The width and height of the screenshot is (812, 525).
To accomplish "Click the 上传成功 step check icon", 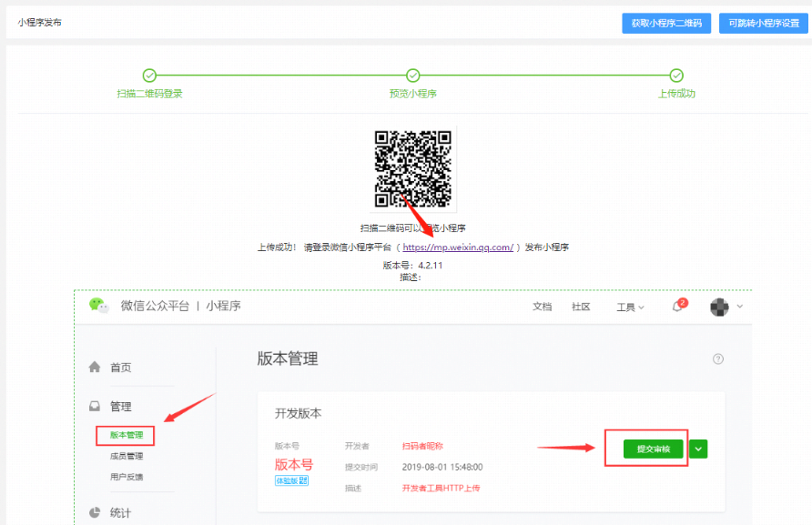I will [676, 76].
